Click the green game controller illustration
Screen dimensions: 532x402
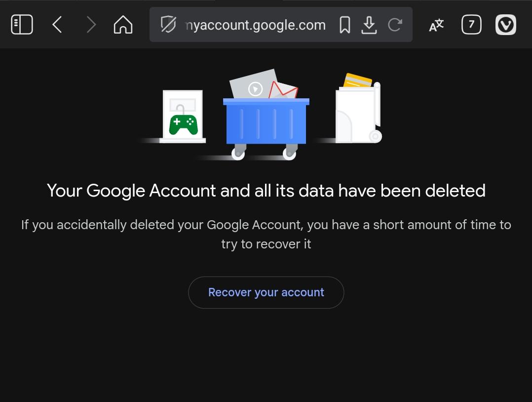click(x=184, y=125)
